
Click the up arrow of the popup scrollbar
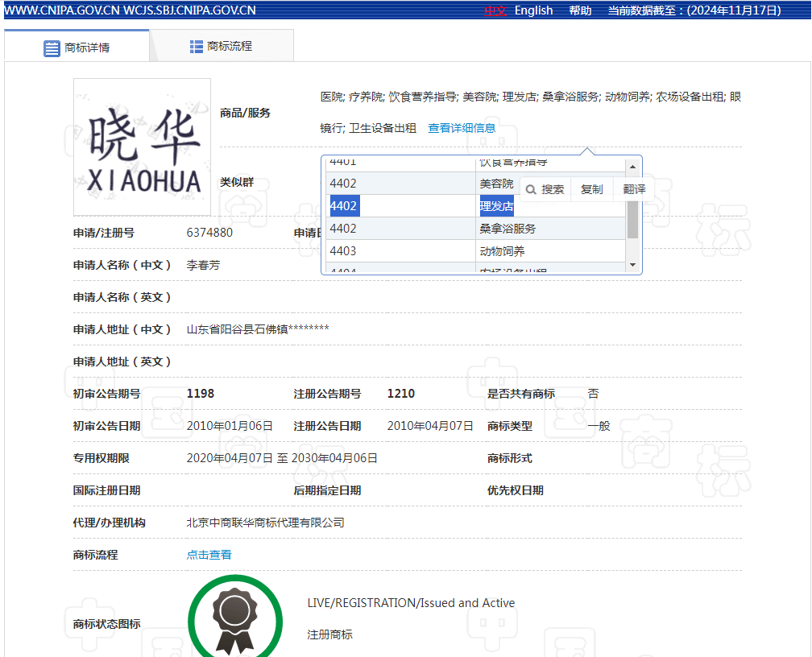tap(633, 167)
